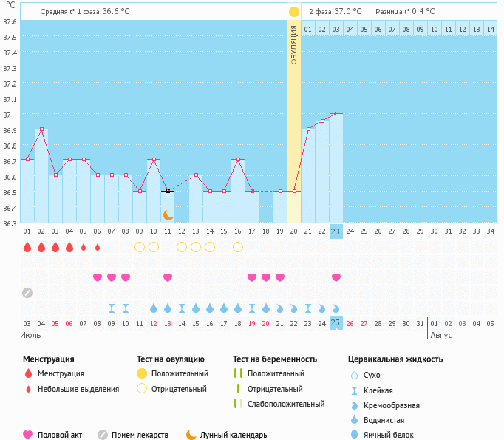Select the sticky fluid icon on cycle day 07
Image resolution: width=504 pixels, height=440 pixels.
coord(112,308)
